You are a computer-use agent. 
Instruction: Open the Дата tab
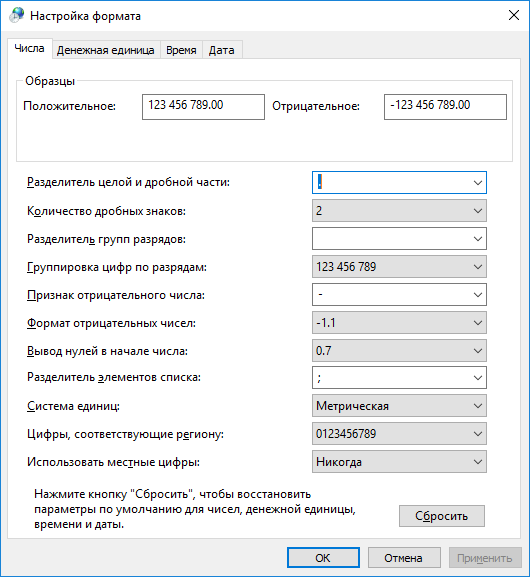(222, 50)
